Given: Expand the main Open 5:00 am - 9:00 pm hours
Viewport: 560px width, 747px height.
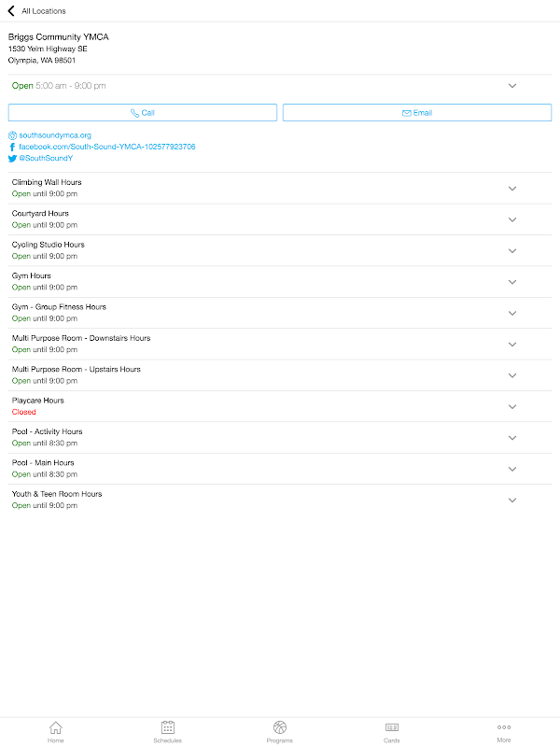Looking at the screenshot, I should (512, 86).
